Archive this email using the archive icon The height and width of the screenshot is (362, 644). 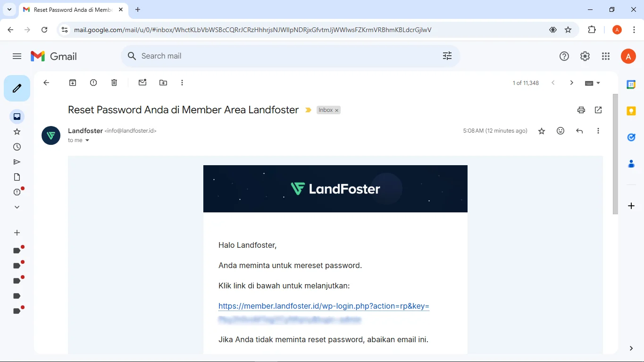point(73,83)
